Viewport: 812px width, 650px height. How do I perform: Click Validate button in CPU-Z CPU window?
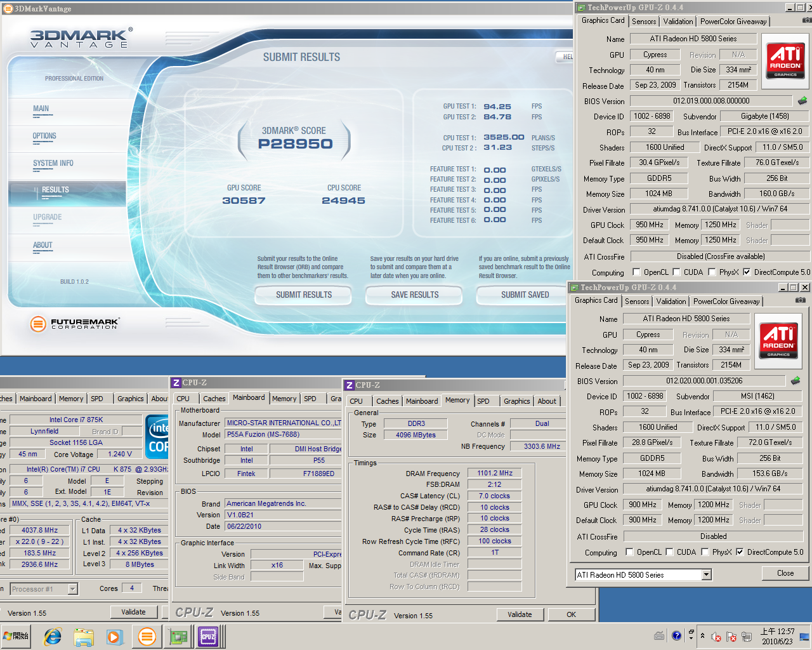[x=133, y=612]
